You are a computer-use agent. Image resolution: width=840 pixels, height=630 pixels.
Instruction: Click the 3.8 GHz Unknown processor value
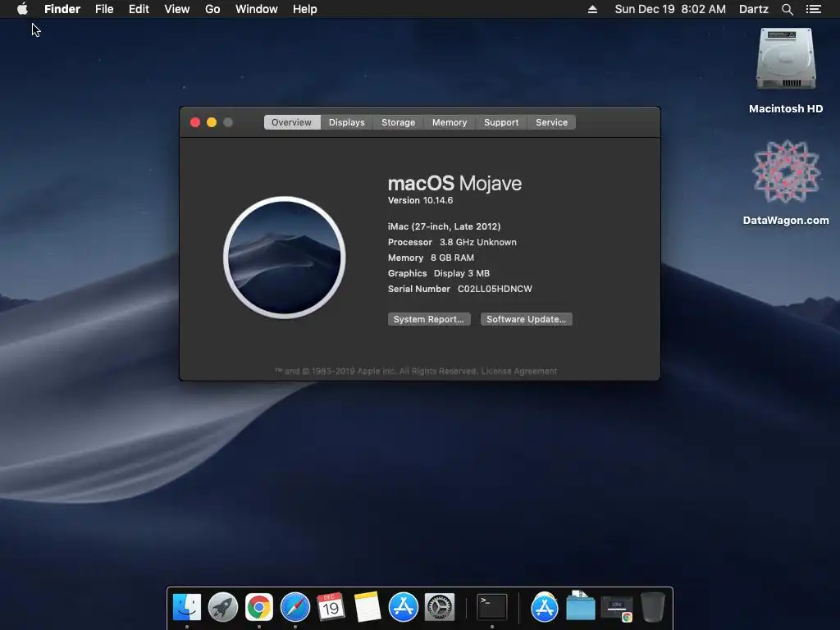pyautogui.click(x=478, y=242)
